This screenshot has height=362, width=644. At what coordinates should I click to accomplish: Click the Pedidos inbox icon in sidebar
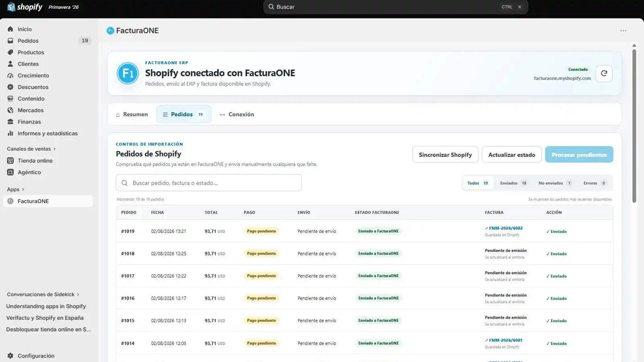click(x=10, y=41)
